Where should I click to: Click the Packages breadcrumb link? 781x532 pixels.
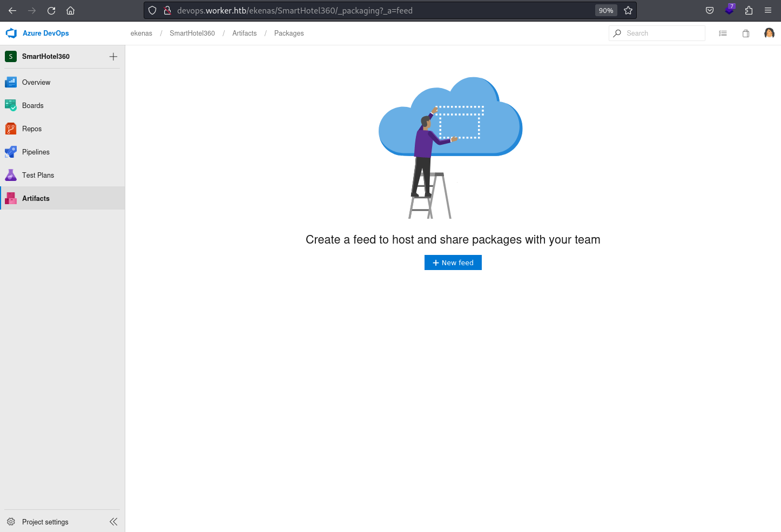289,33
